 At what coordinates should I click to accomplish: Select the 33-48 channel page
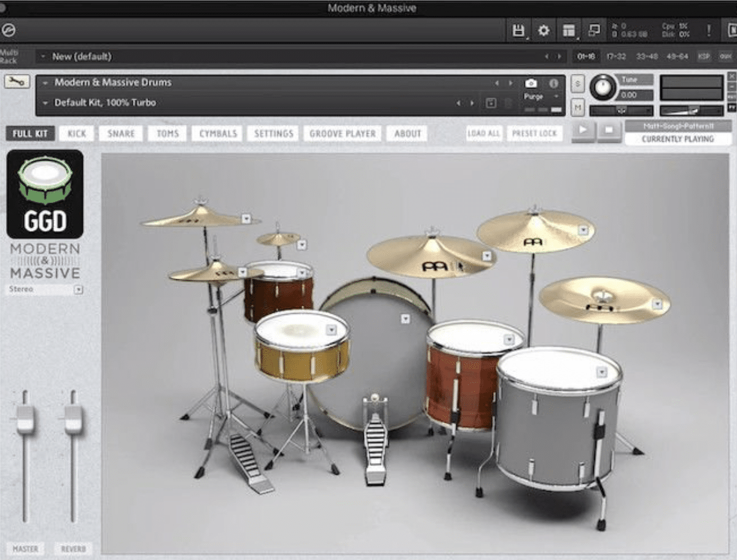[647, 56]
